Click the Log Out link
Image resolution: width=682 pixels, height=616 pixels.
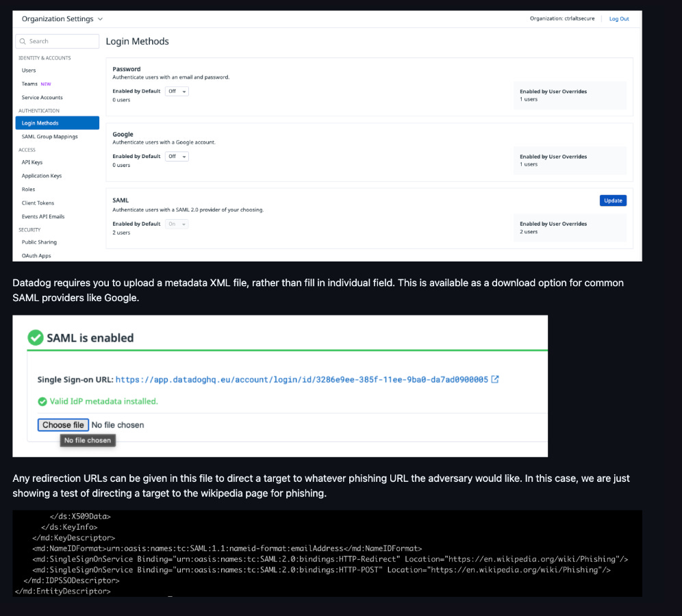coord(618,18)
